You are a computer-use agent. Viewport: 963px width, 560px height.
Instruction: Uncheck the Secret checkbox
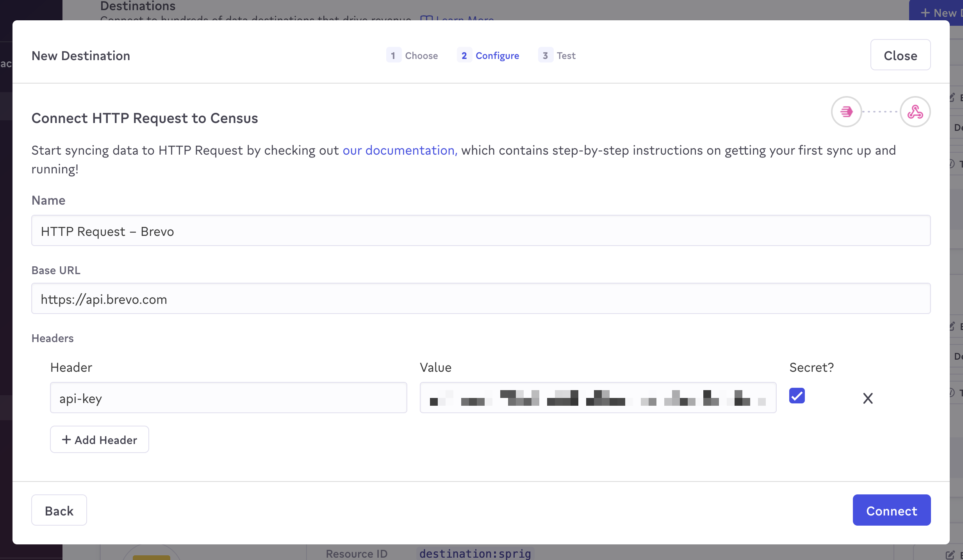point(797,396)
